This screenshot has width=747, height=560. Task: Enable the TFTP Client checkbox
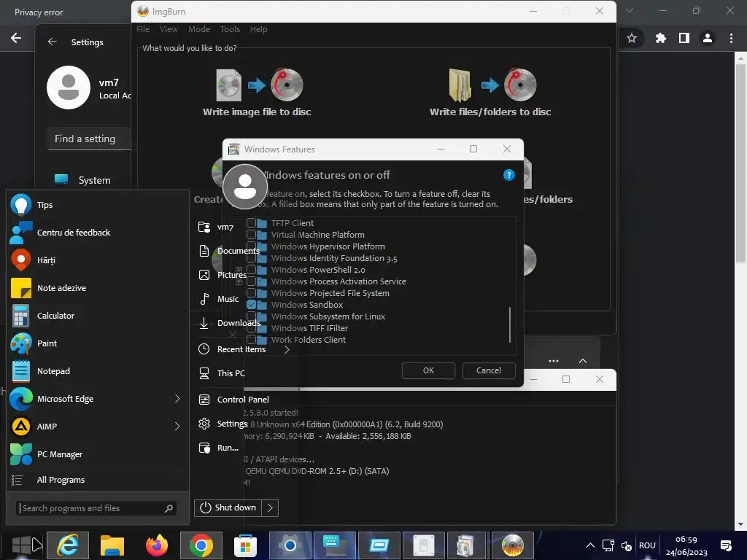coord(251,222)
